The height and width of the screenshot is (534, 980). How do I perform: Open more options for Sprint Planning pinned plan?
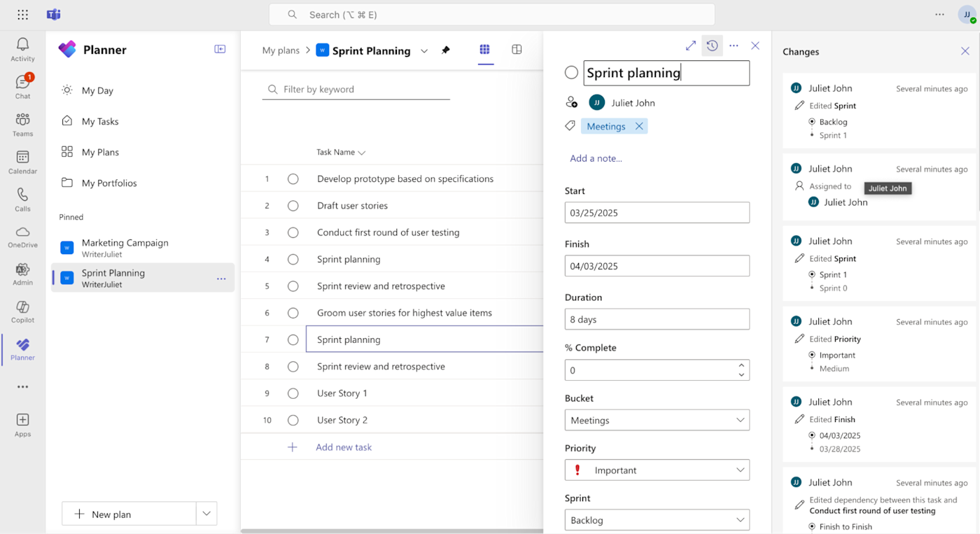221,279
